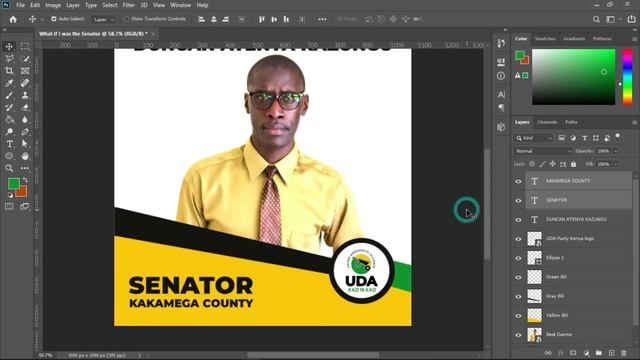Open the Edit Toolbar three-dots menu
The width and height of the screenshot is (640, 360).
[25, 168]
